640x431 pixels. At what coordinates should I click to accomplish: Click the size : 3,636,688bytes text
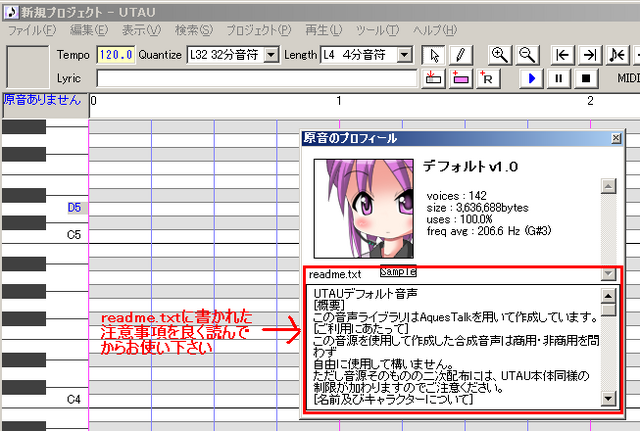[x=478, y=208]
